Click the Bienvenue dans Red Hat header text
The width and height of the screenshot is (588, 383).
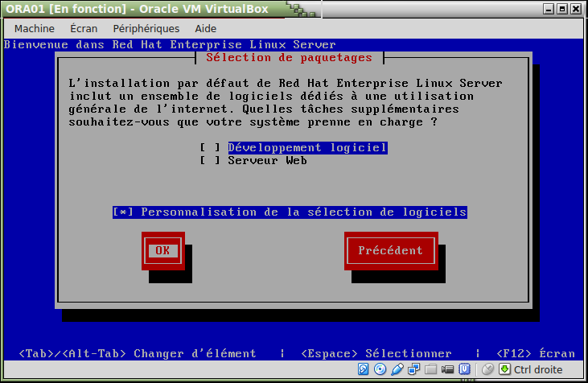(170, 44)
